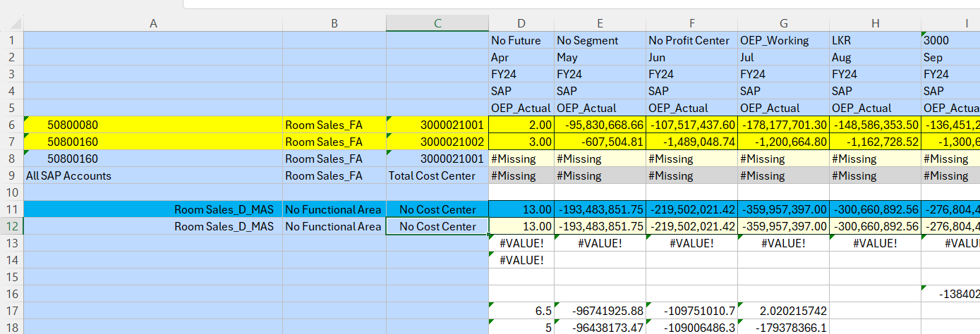Viewport: 980px width, 334px height.
Task: Select column B header
Action: coord(334,23)
